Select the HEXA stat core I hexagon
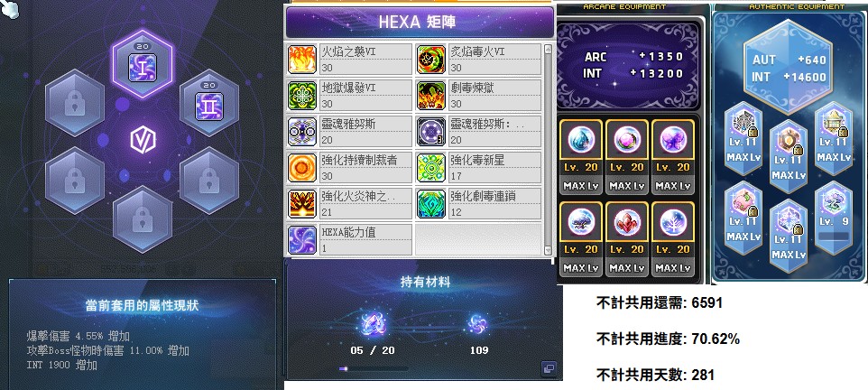Image resolution: width=868 pixels, height=390 pixels. point(143,65)
